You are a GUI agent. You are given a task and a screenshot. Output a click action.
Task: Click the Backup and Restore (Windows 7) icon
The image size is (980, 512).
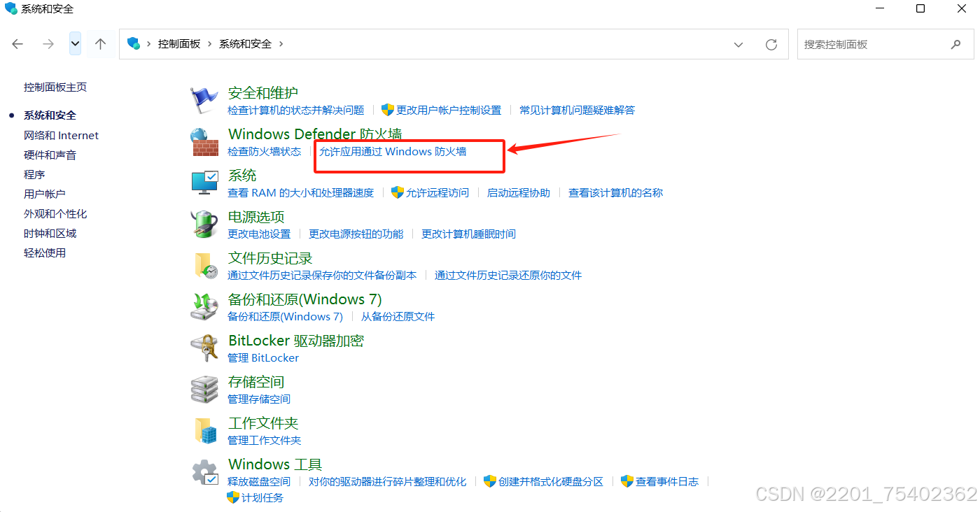204,307
